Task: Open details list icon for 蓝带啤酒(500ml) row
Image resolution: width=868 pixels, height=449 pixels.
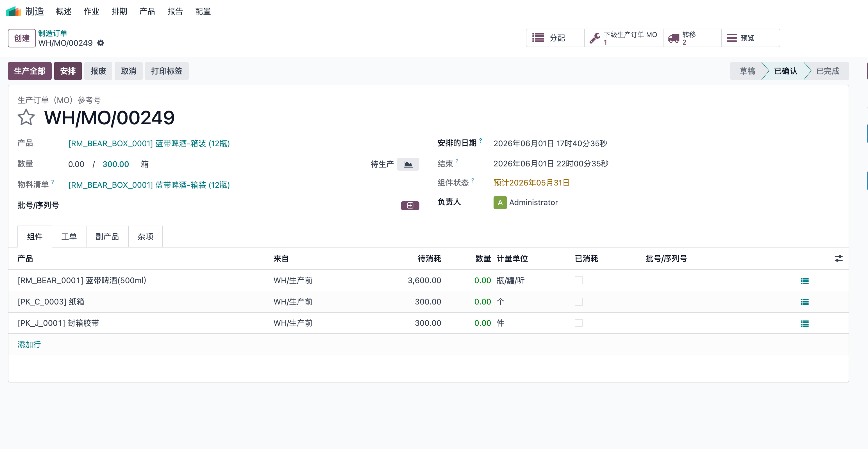Action: [x=805, y=281]
